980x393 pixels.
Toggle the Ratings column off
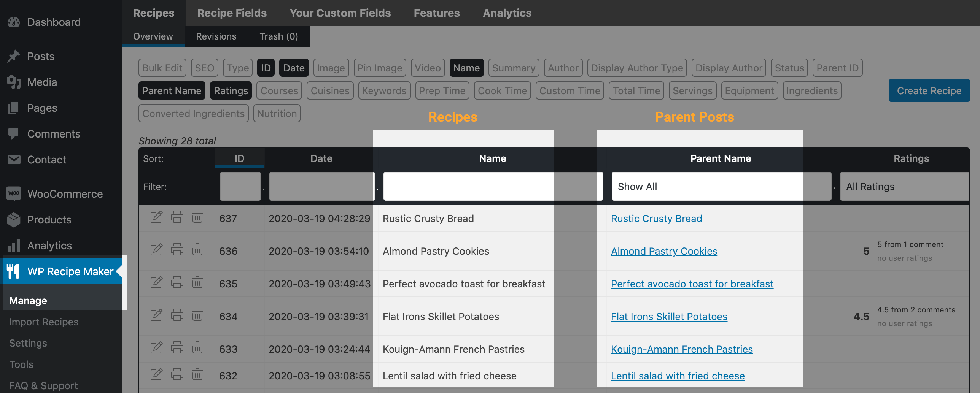[x=231, y=91]
